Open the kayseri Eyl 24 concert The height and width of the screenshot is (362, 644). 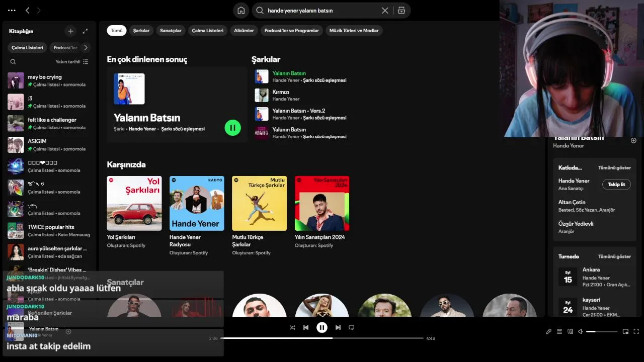[x=595, y=307]
